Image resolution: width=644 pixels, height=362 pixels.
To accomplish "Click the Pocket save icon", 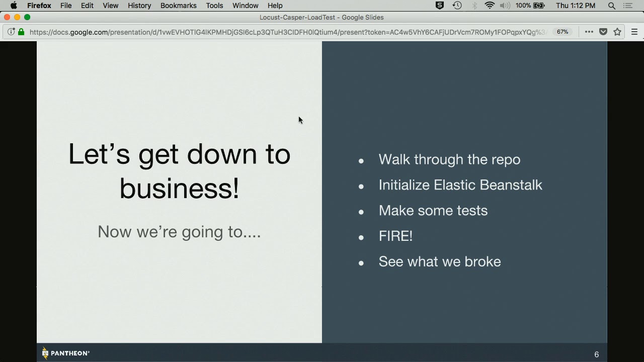I will pos(603,32).
